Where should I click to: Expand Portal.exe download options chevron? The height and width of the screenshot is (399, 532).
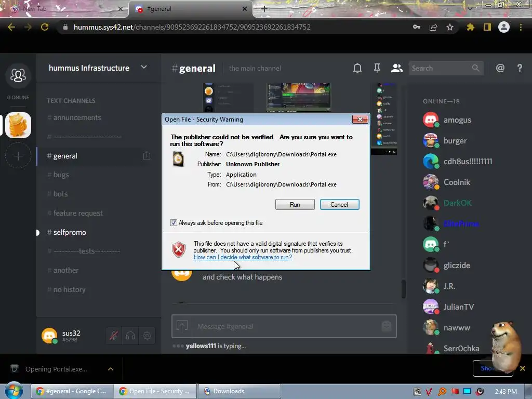point(111,369)
